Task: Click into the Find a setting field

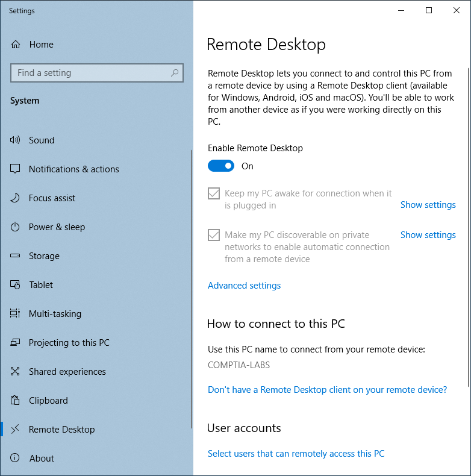Action: (97, 73)
